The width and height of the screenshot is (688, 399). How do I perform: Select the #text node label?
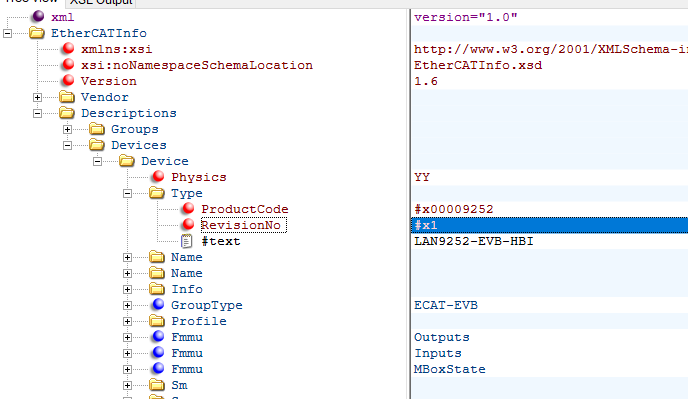click(221, 241)
